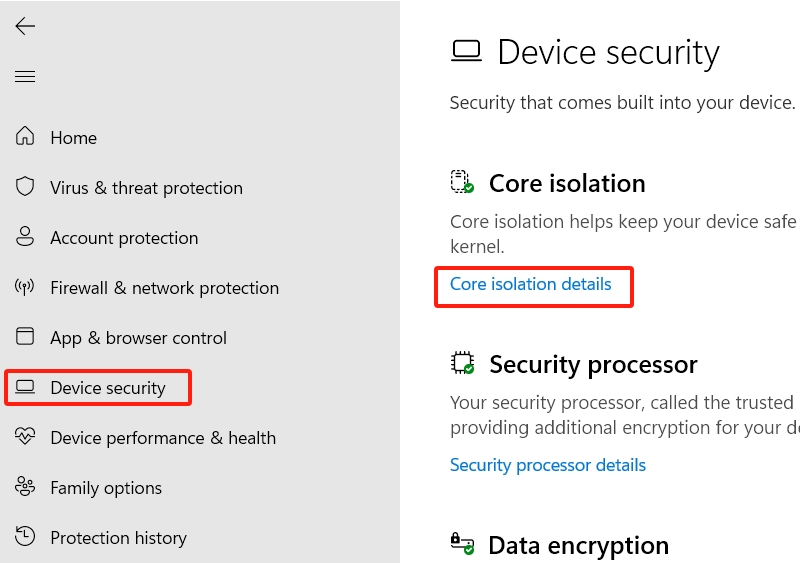Click the Virus & threat protection shield icon
The height and width of the screenshot is (563, 800).
[26, 187]
